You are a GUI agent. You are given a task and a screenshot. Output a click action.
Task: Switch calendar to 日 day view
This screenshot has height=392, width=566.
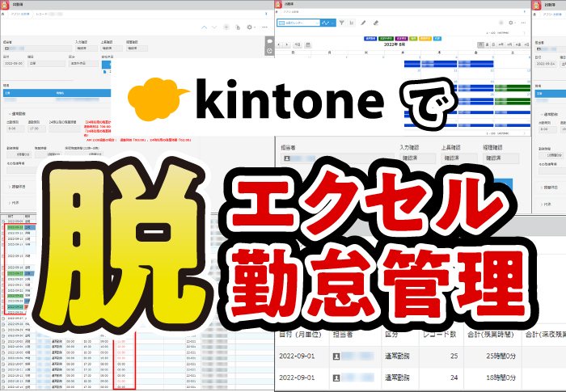coord(493,44)
